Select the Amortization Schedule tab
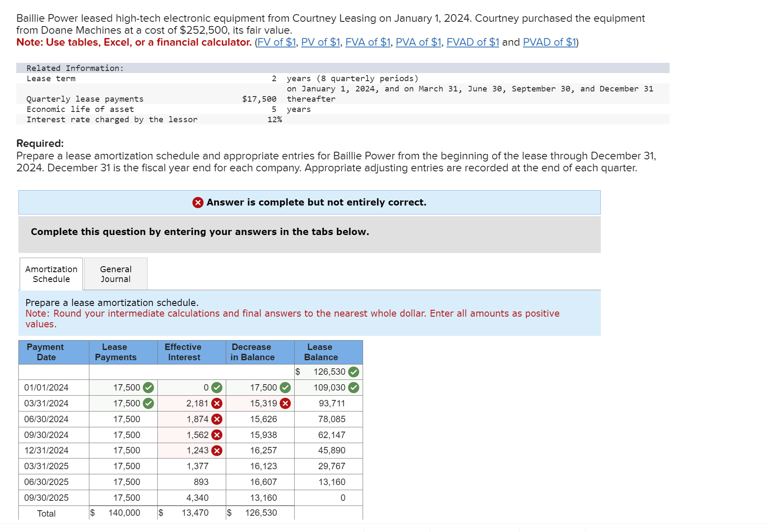 pyautogui.click(x=51, y=274)
